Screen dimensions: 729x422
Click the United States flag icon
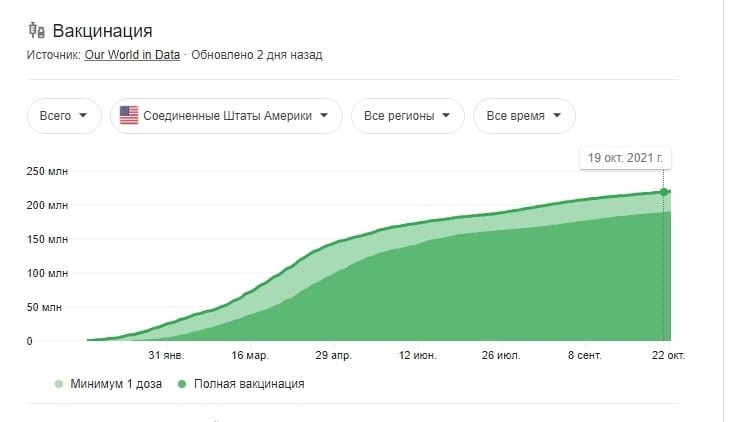click(129, 115)
